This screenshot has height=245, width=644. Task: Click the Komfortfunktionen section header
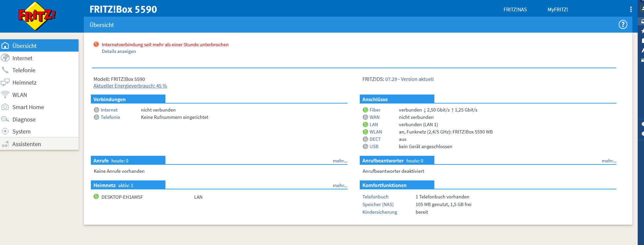click(x=397, y=185)
